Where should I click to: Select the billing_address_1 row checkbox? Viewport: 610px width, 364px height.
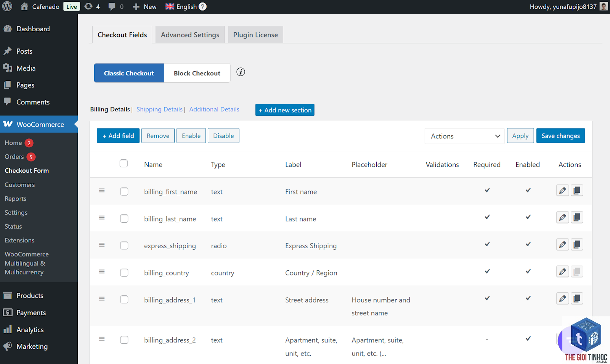click(x=124, y=300)
